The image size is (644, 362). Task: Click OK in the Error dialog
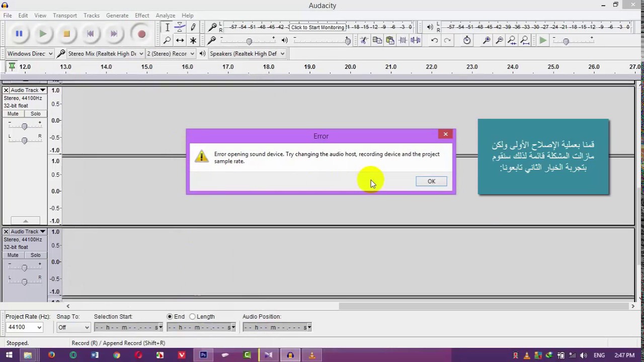click(431, 182)
